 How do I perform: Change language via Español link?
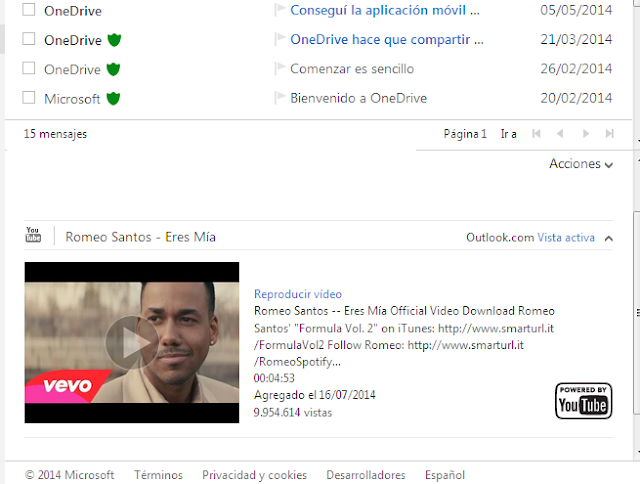tap(445, 475)
